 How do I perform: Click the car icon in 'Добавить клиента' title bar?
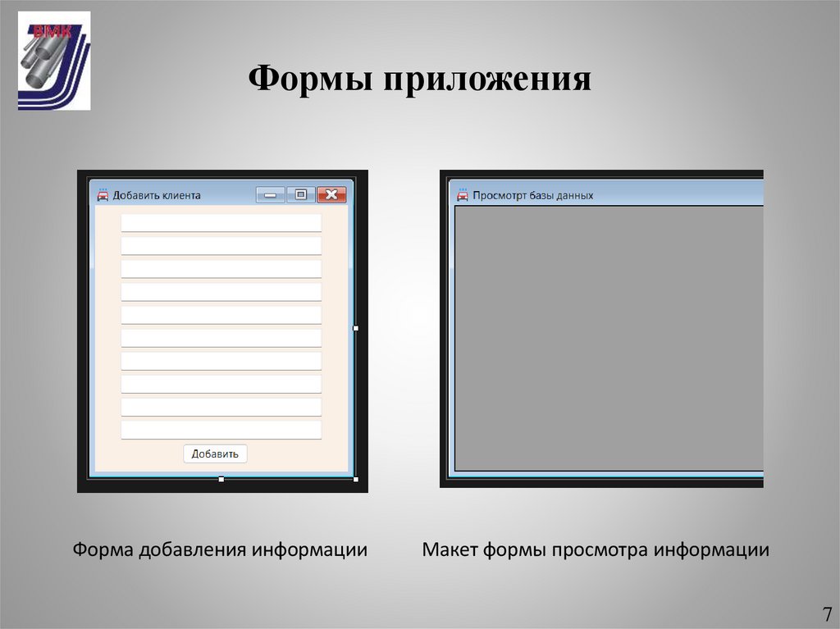coord(103,196)
